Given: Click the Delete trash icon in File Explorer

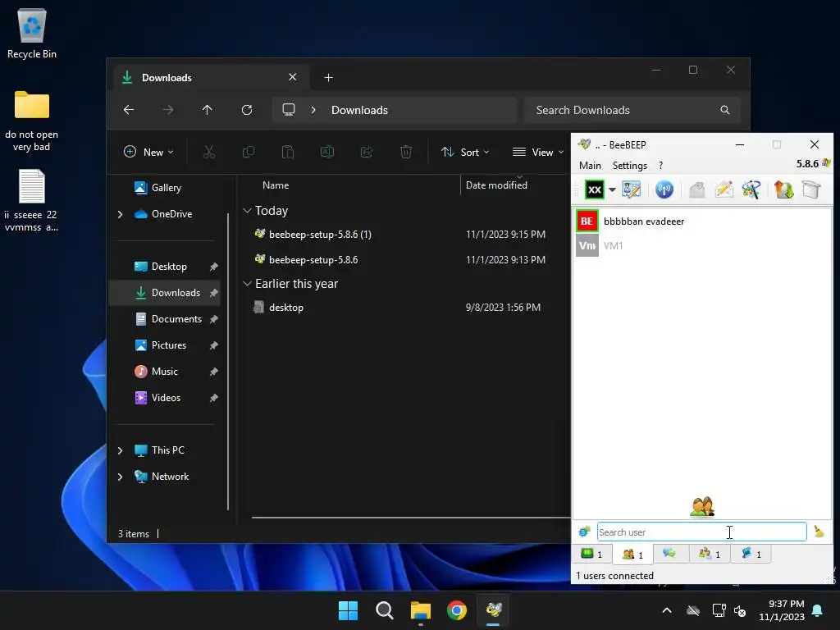Looking at the screenshot, I should tap(406, 152).
